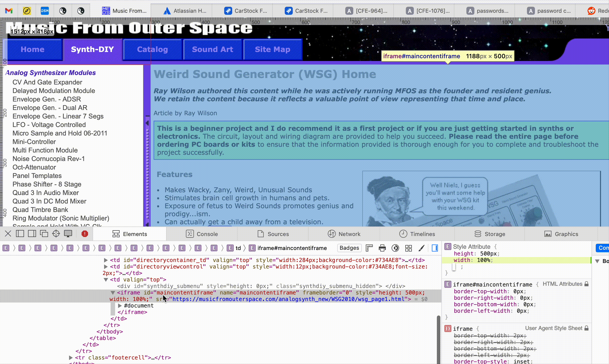609x364 pixels.
Task: Start element selection with the crosshair icon
Action: (56, 234)
